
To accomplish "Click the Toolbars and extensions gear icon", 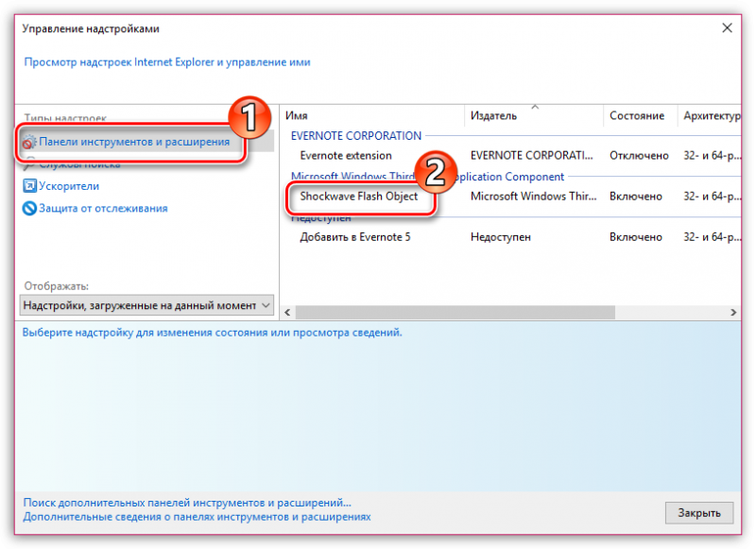I will [29, 142].
